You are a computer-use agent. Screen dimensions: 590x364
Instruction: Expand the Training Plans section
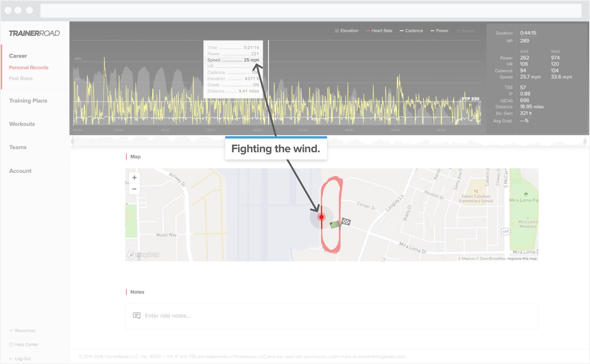pyautogui.click(x=28, y=100)
